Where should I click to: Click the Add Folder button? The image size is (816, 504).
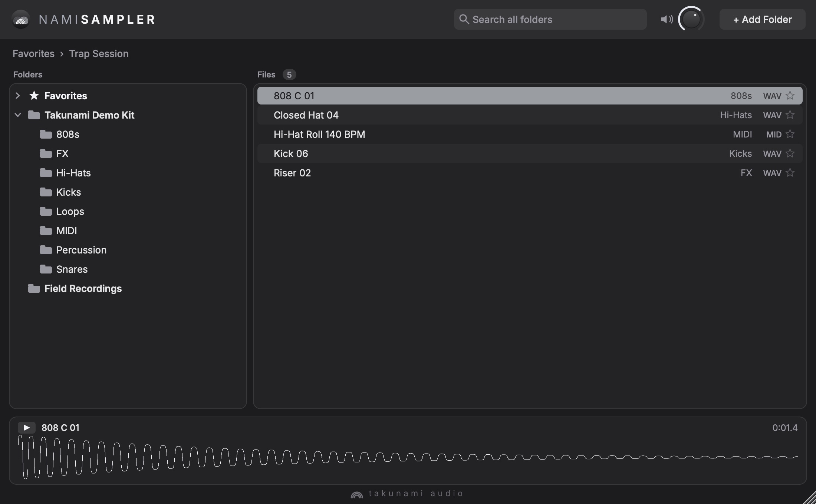[762, 19]
